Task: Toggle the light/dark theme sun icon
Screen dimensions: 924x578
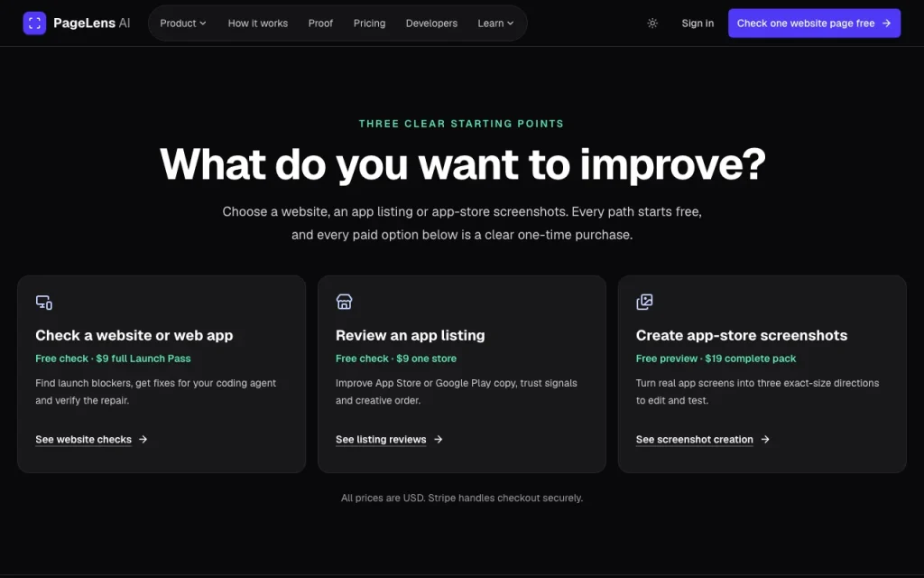Action: (652, 23)
